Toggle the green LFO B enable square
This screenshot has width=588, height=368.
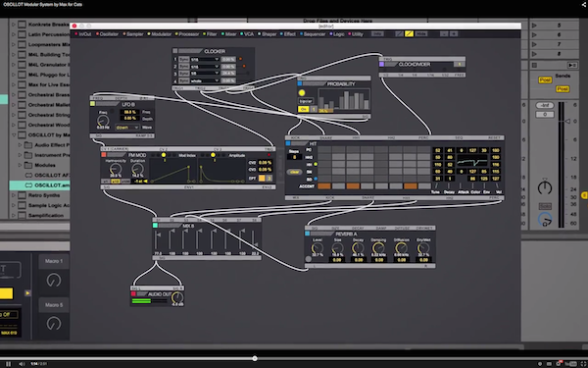tap(93, 104)
